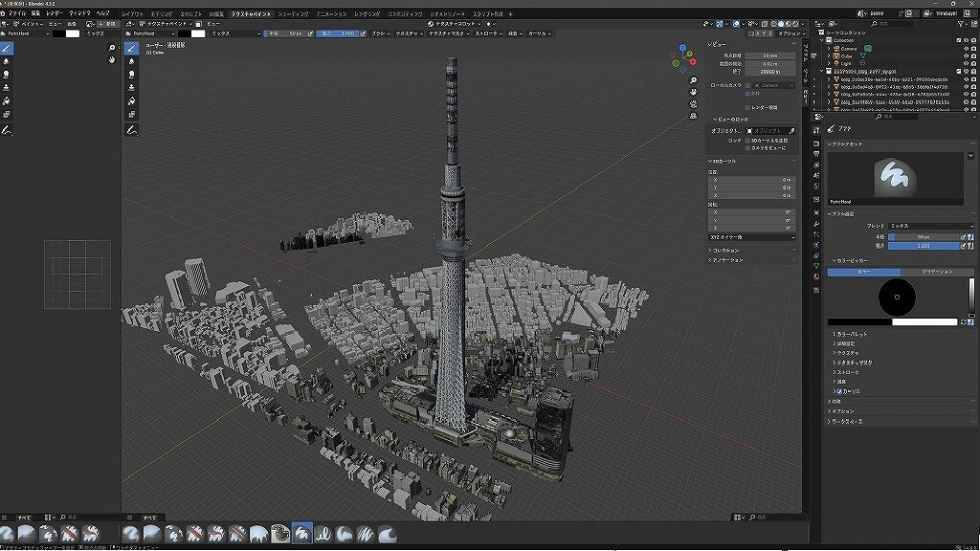980x551 pixels.
Task: Expand the コレクション panel
Action: tap(724, 251)
